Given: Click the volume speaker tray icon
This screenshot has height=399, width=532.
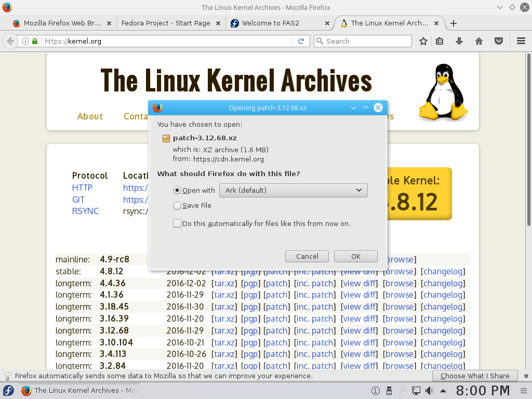Looking at the screenshot, I should point(429,391).
